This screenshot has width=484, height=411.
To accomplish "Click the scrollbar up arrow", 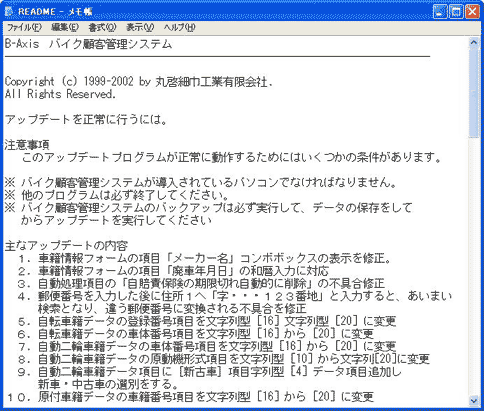I will [473, 42].
